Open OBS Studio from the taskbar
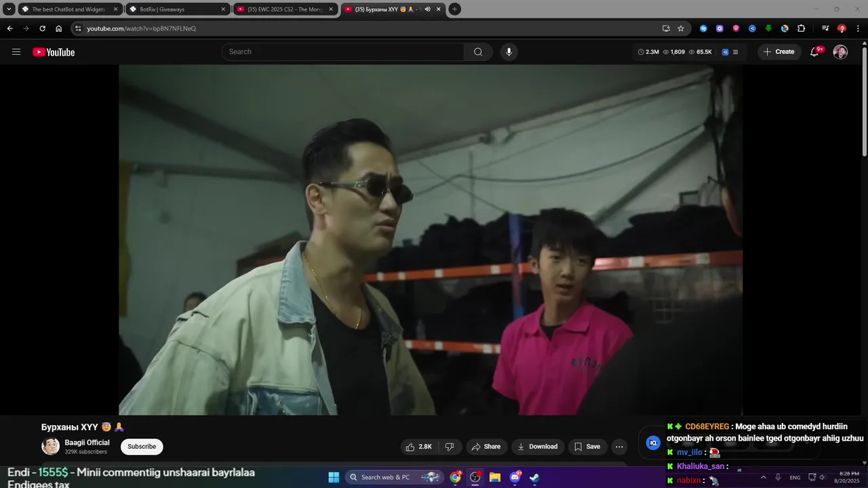Viewport: 868px width, 488px height. [475, 477]
